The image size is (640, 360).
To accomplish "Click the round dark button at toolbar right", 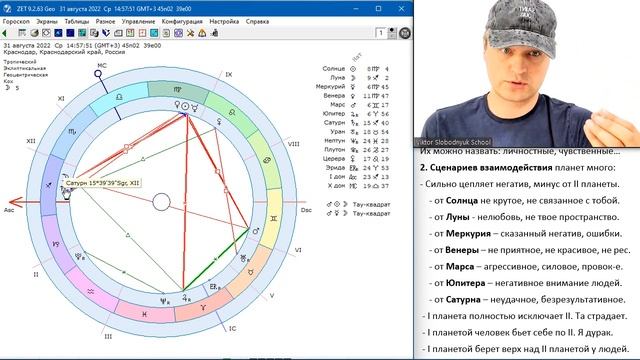I will (x=404, y=33).
